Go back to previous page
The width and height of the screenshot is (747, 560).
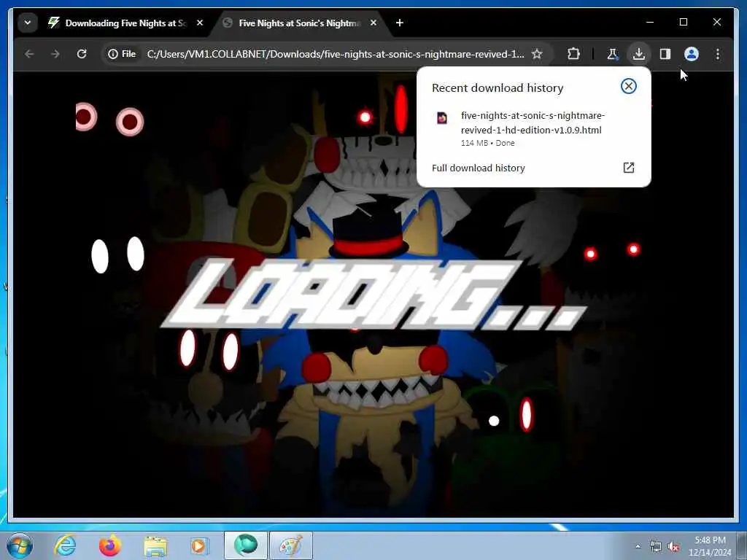(x=29, y=54)
